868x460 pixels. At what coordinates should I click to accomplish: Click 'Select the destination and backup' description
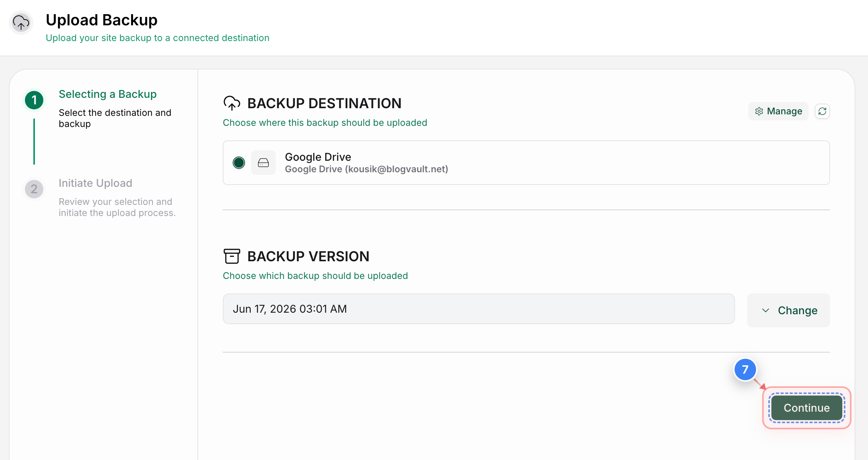tap(115, 118)
